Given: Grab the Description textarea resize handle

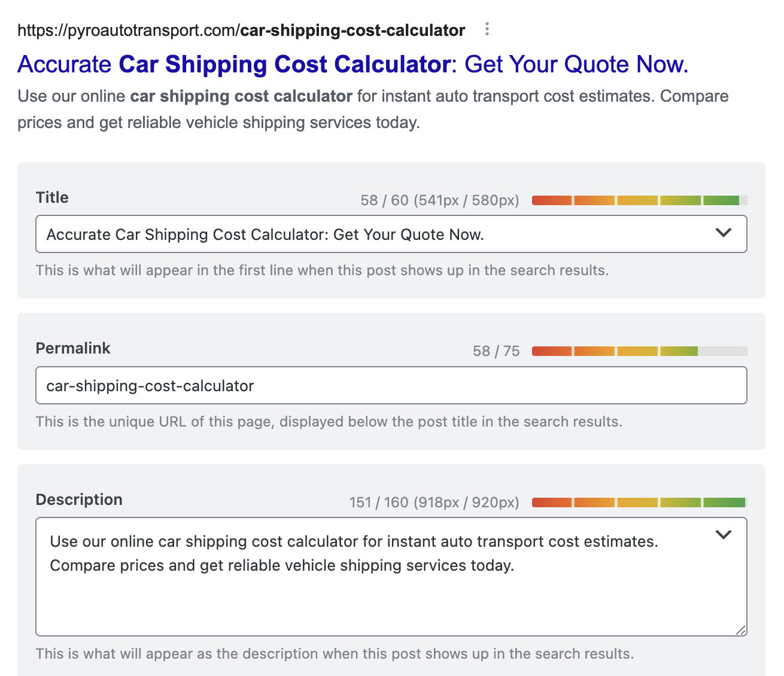Looking at the screenshot, I should 741,630.
